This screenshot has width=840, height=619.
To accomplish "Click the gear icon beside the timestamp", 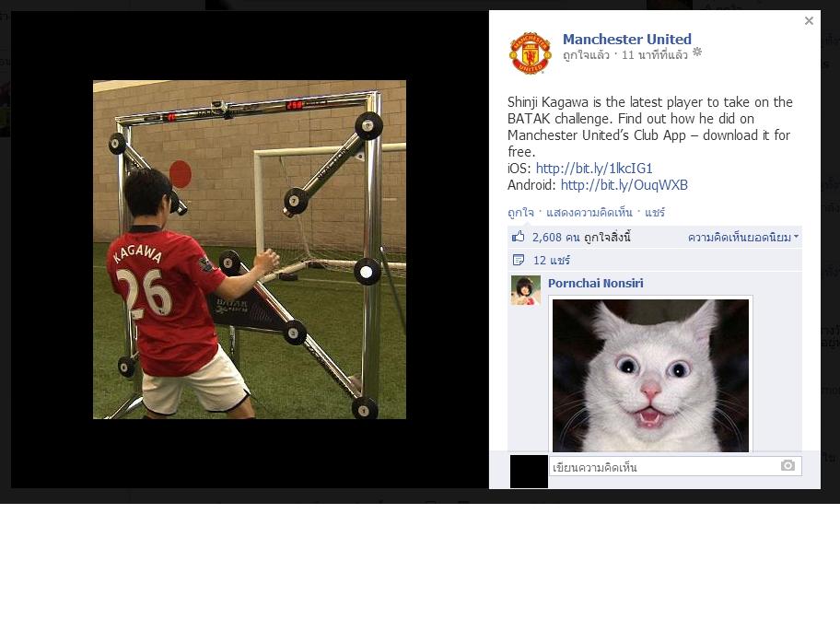I will [x=697, y=53].
